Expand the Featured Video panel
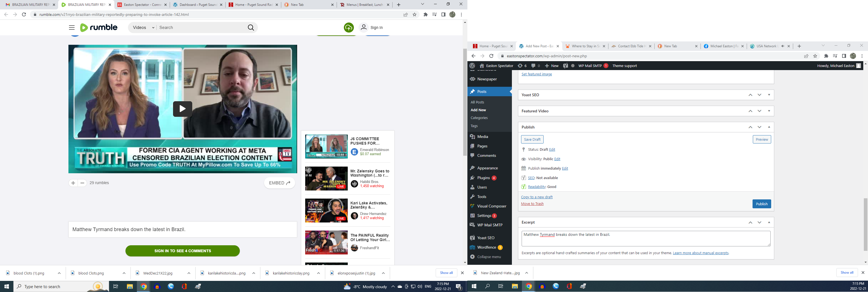This screenshot has height=292, width=868. 769,111
